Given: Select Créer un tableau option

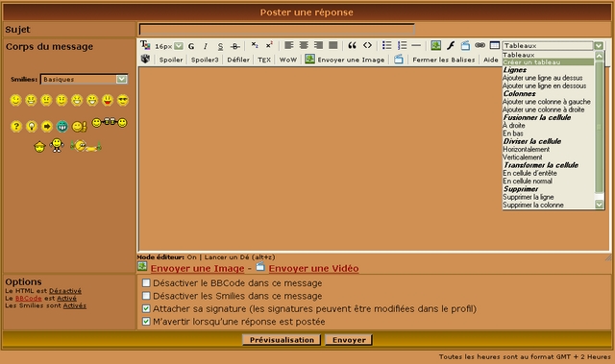Looking at the screenshot, I should pos(549,62).
